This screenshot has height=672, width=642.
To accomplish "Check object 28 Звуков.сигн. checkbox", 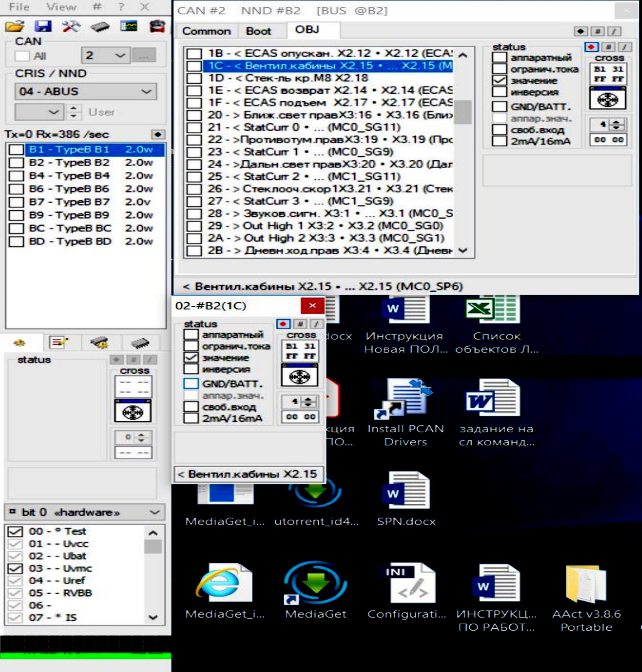I will coord(194,214).
